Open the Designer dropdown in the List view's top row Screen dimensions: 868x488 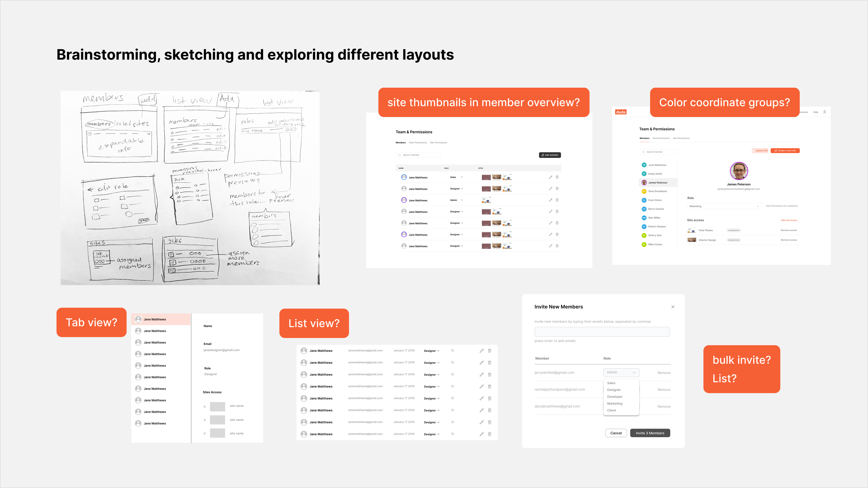pyautogui.click(x=432, y=351)
